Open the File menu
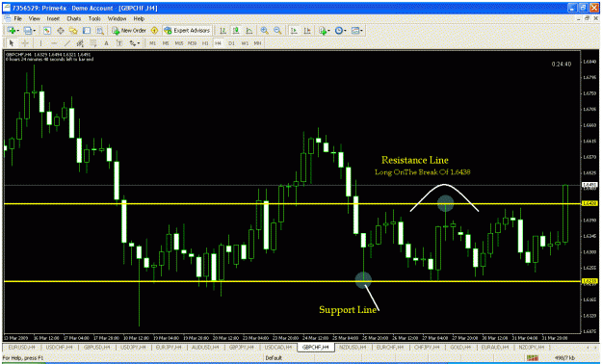This screenshot has width=602, height=364. click(17, 18)
